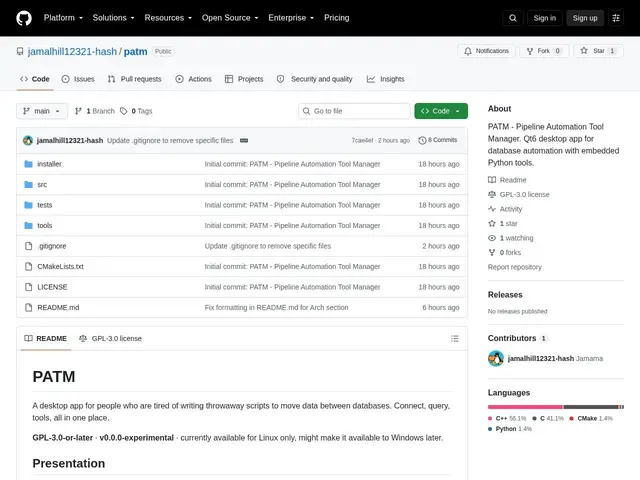Click the fork icon in the Fork button
This screenshot has height=480, width=640.
coord(530,51)
